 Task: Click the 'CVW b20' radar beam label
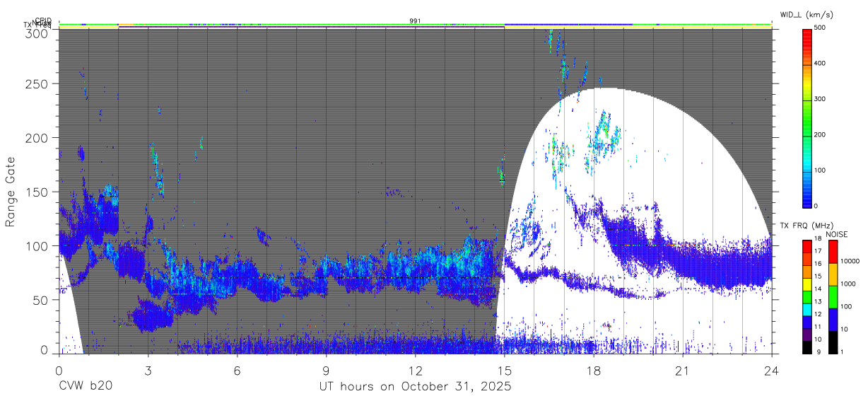[x=86, y=387]
